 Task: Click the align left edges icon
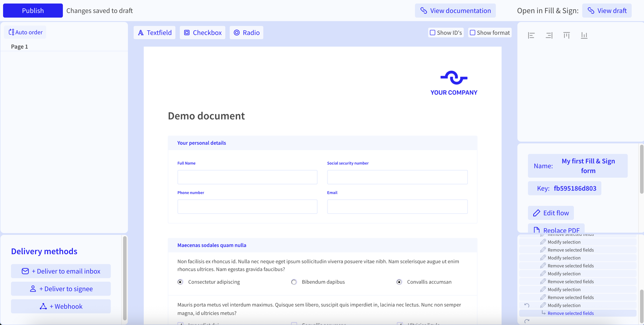pos(531,36)
